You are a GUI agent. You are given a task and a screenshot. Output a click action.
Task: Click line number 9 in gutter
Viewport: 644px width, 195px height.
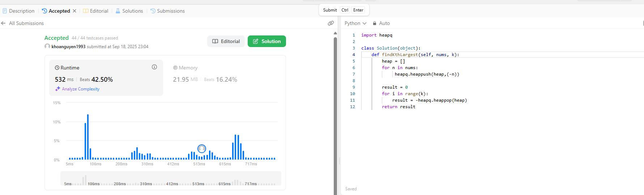pyautogui.click(x=354, y=87)
